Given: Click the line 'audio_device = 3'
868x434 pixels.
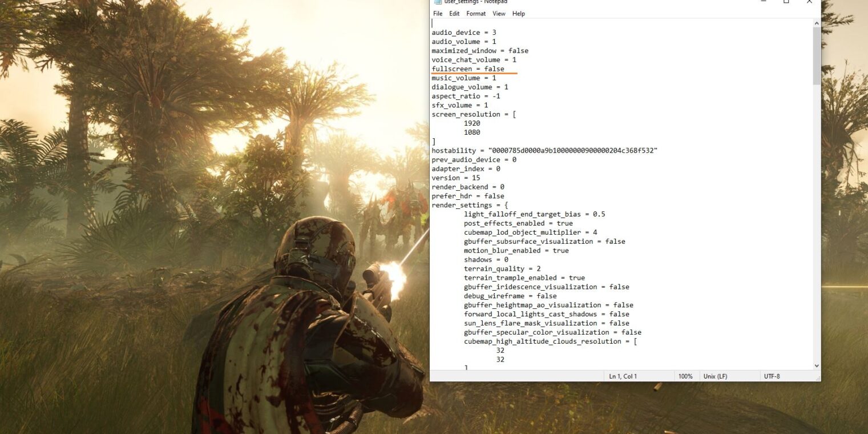Looking at the screenshot, I should (464, 33).
